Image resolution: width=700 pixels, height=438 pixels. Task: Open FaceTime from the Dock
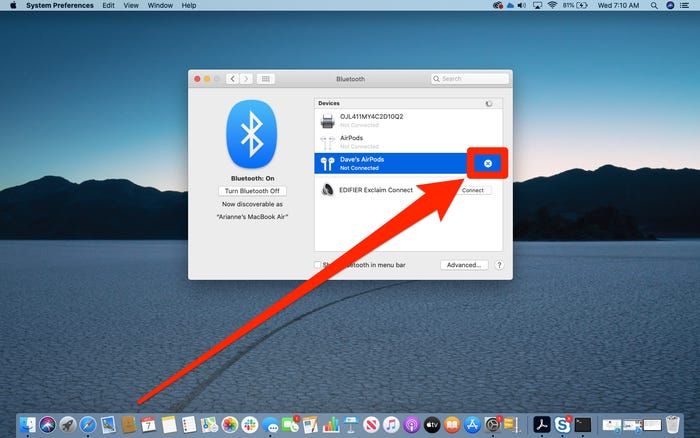pyautogui.click(x=290, y=425)
